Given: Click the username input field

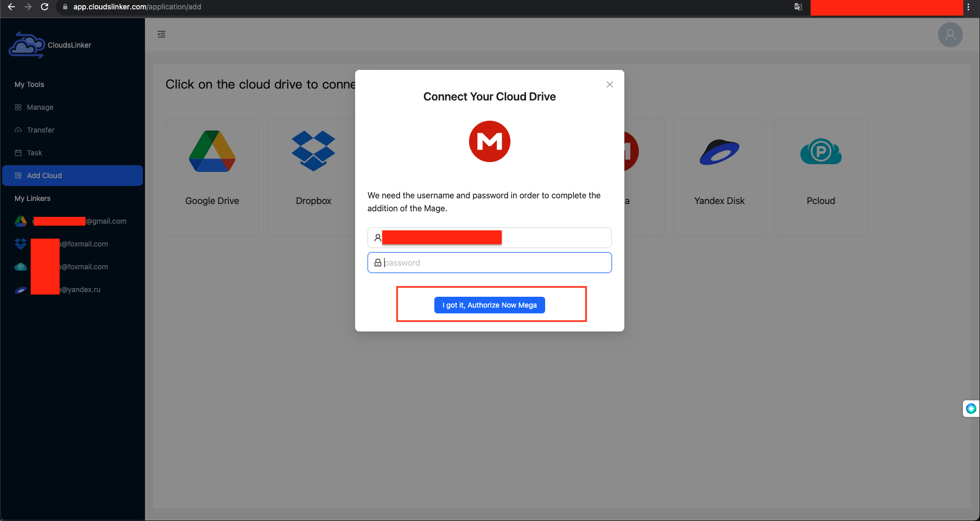Looking at the screenshot, I should tap(490, 238).
